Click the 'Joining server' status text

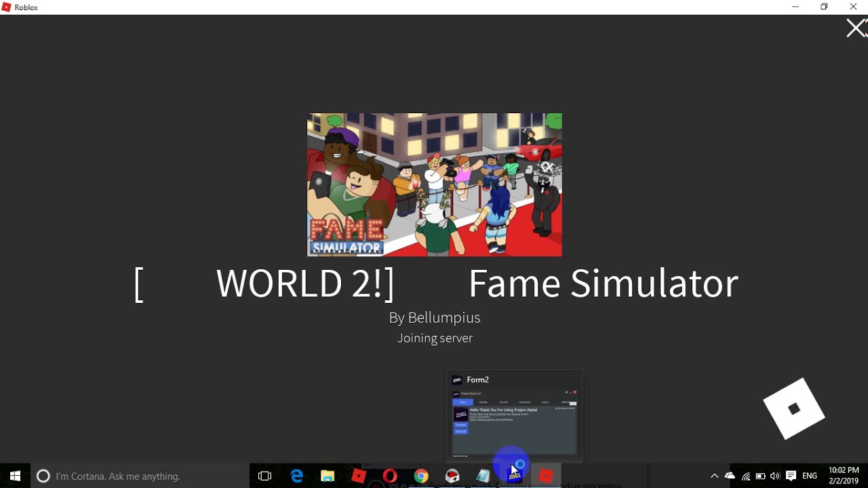coord(435,338)
